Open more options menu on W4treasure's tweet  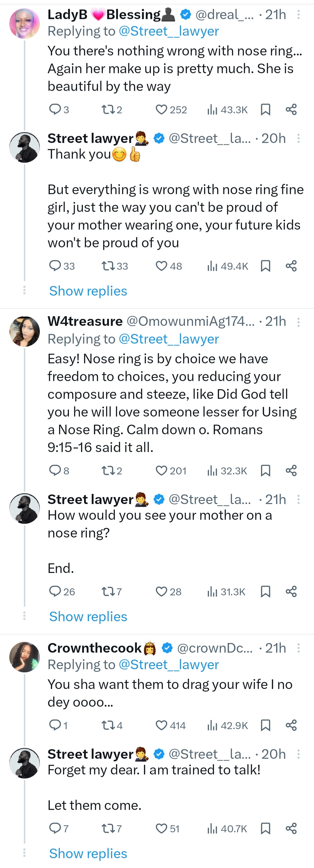pos(298,322)
